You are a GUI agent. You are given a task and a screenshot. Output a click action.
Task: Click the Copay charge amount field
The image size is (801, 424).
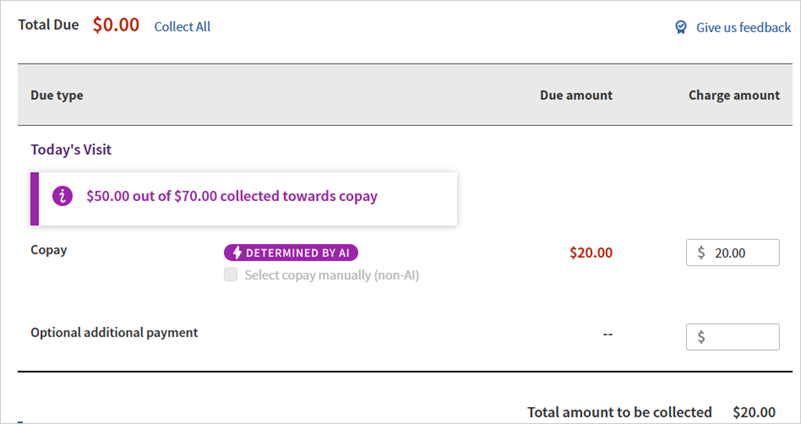(x=740, y=253)
